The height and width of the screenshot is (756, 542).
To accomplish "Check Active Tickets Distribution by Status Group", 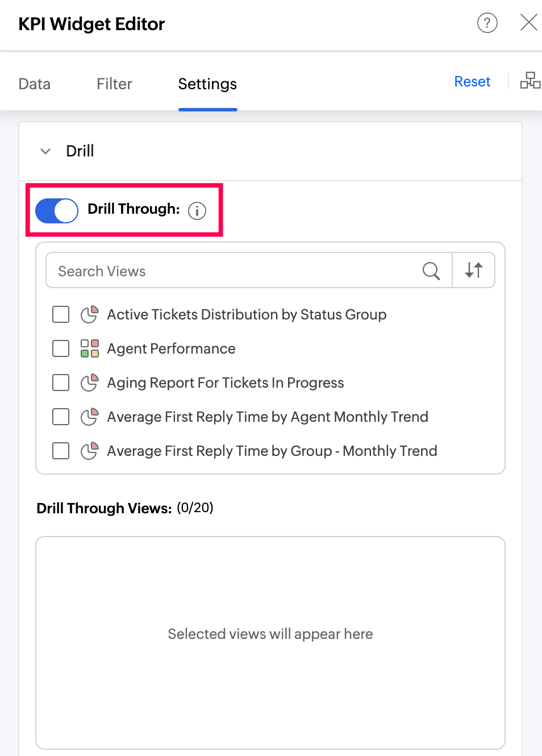I will click(x=61, y=314).
